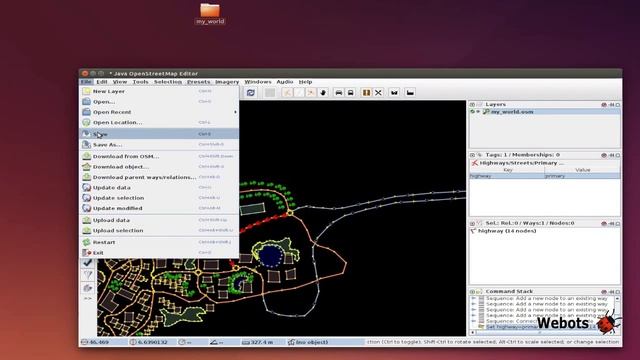Image resolution: width=640 pixels, height=360 pixels.
Task: Open the my_world folder on the desktop
Action: point(210,13)
